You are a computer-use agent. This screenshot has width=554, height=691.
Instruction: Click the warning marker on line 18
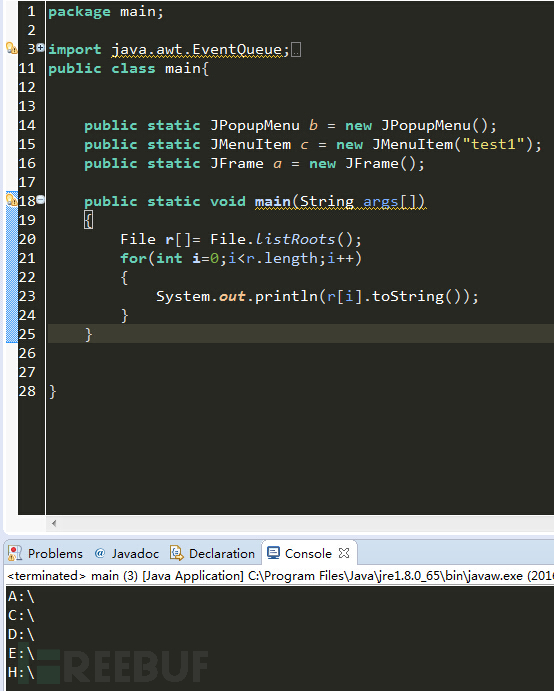tap(11, 200)
